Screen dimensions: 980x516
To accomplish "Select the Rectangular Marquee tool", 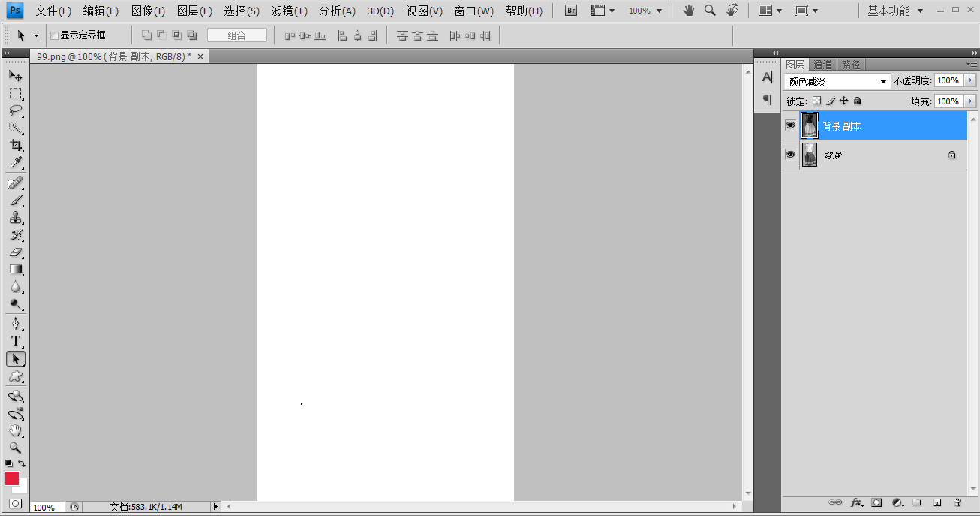I will (15, 93).
